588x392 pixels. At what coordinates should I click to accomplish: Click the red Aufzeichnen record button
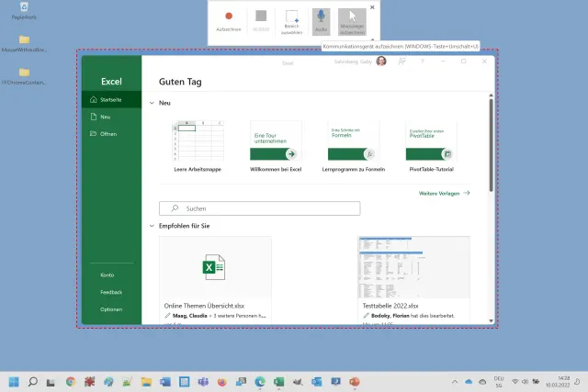pyautogui.click(x=229, y=17)
